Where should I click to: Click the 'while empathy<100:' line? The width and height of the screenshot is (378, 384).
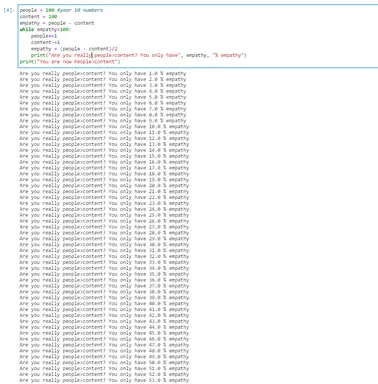(45, 29)
